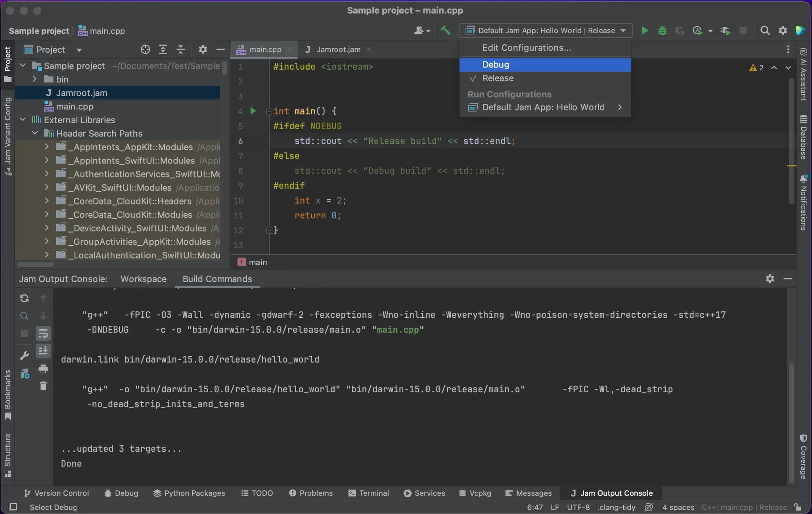Click the print icon in console sidebar
This screenshot has height=514, width=812.
[x=43, y=369]
